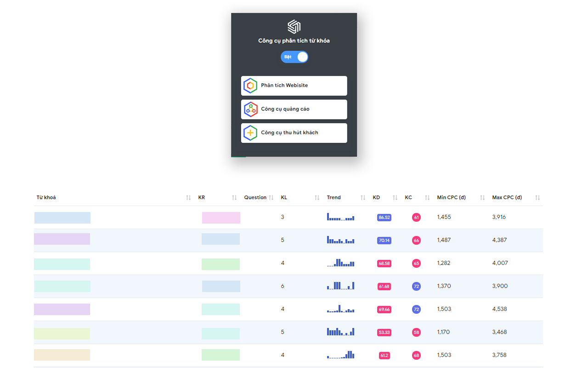588x368 pixels.
Task: Sort by the Trend column arrows
Action: 363,198
